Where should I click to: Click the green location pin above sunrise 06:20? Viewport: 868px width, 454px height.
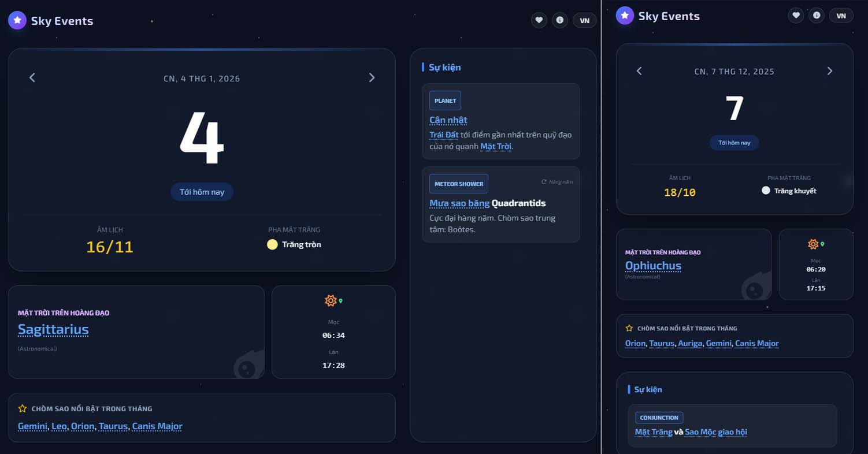pos(822,244)
